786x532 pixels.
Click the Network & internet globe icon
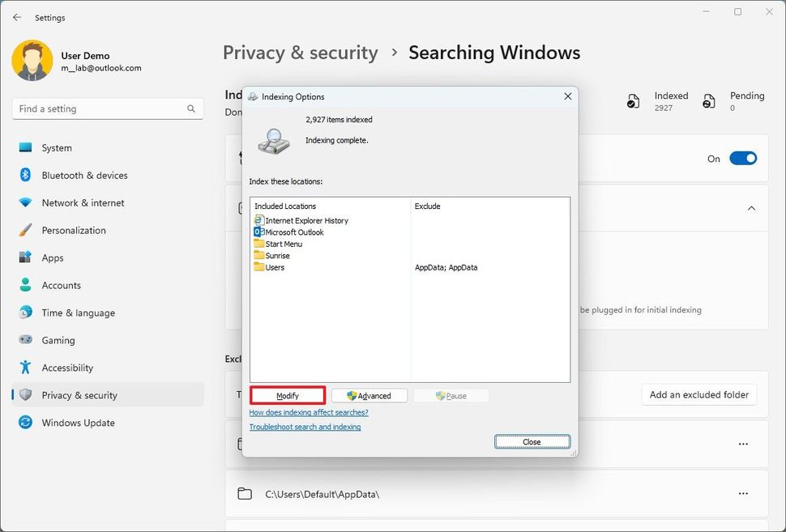[x=27, y=202]
